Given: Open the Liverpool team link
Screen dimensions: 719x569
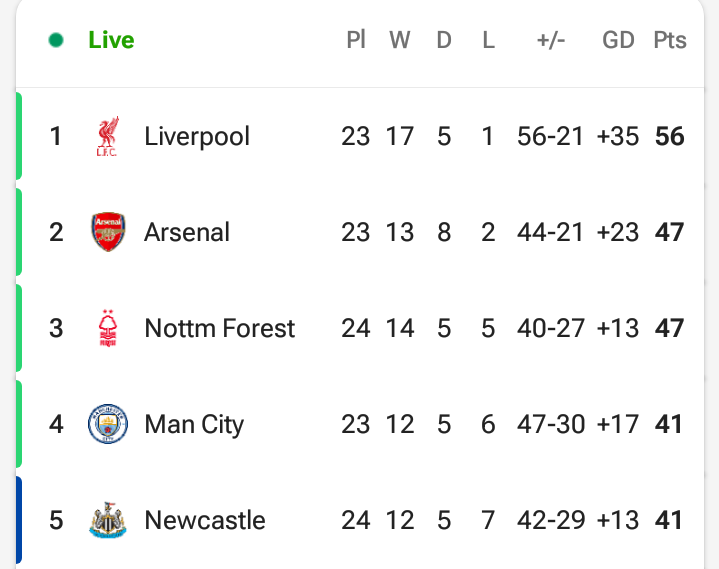Looking at the screenshot, I should pyautogui.click(x=197, y=136).
